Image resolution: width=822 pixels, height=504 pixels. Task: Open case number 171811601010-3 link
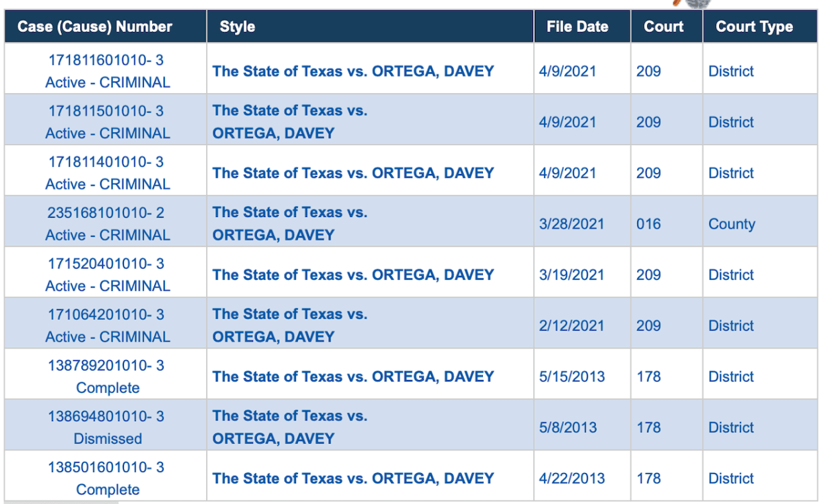(x=106, y=60)
